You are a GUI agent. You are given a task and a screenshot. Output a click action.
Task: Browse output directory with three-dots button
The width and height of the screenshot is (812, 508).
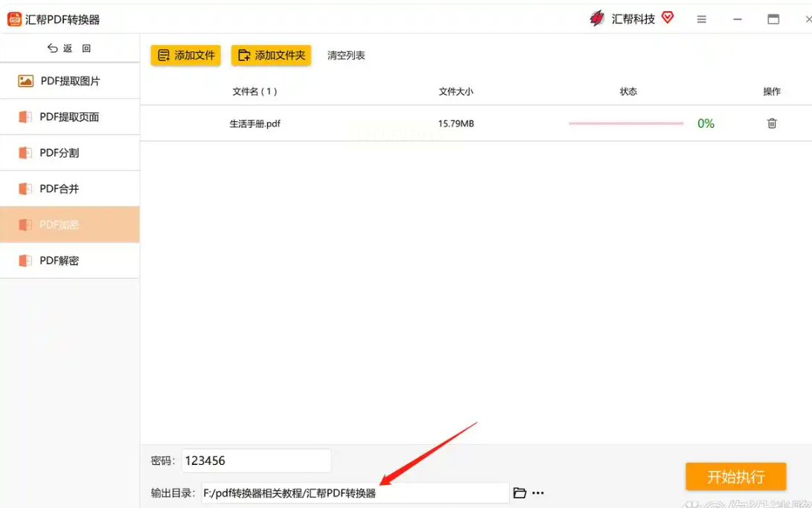click(x=538, y=493)
